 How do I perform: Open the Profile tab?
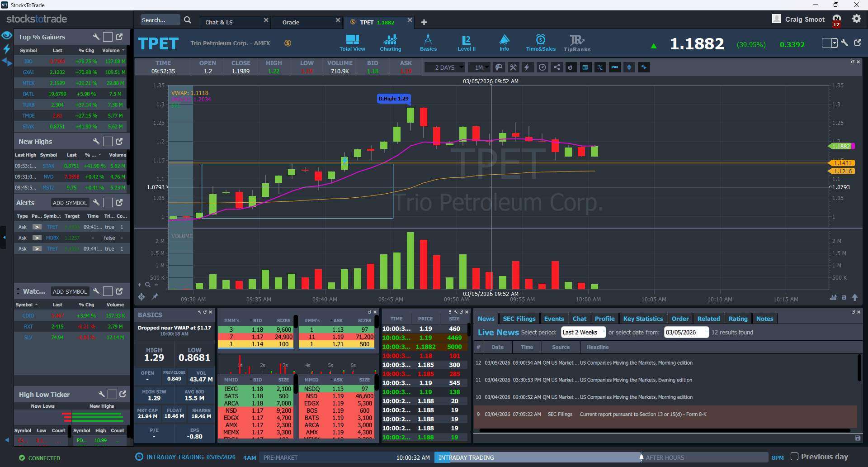pos(604,319)
